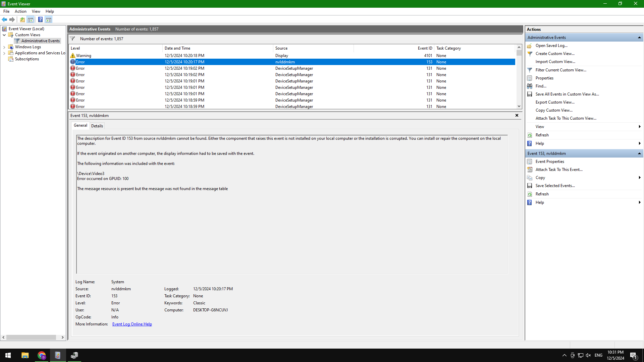Viewport: 644px width, 362px height.
Task: Switch to the Details tab
Action: pos(97,126)
